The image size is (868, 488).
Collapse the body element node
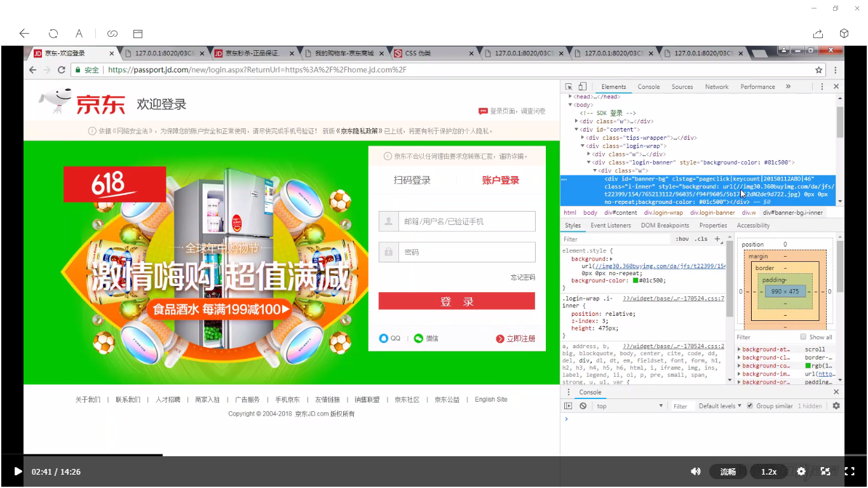pyautogui.click(x=571, y=105)
